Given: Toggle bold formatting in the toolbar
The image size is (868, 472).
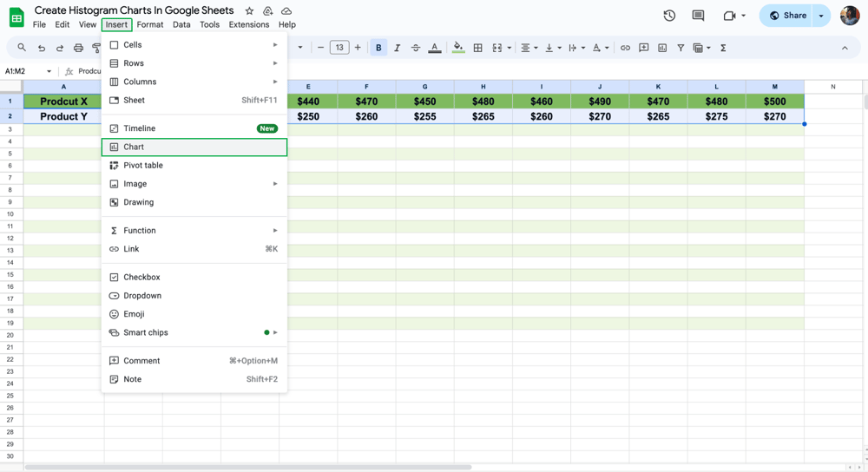Looking at the screenshot, I should click(x=378, y=48).
